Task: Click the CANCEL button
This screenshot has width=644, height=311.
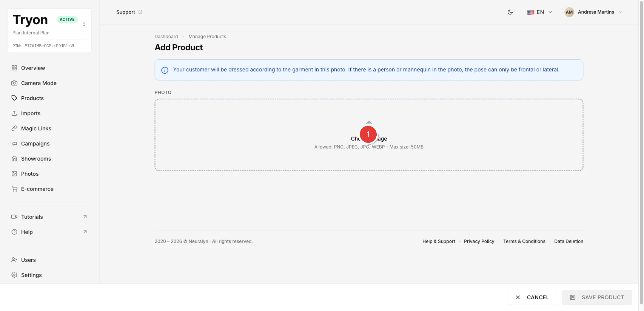Action: click(532, 297)
